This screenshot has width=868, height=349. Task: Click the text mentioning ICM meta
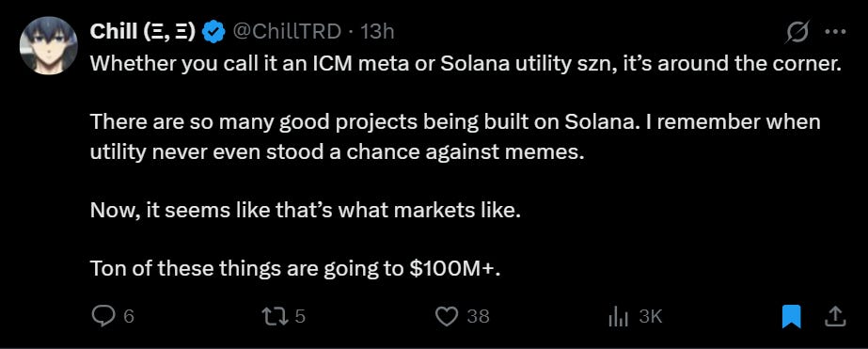pyautogui.click(x=466, y=63)
